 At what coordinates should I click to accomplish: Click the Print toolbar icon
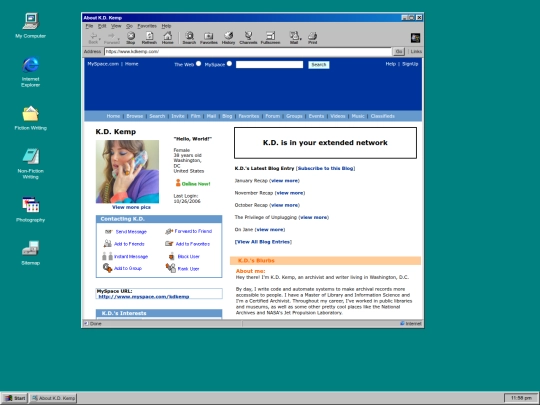click(x=313, y=38)
